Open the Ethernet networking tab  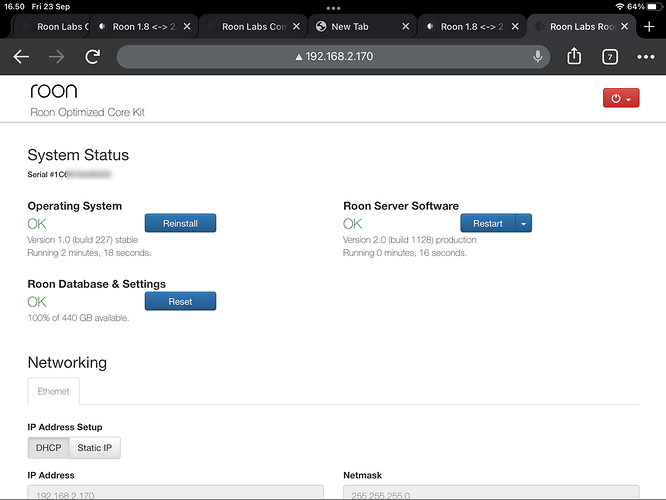coord(54,391)
